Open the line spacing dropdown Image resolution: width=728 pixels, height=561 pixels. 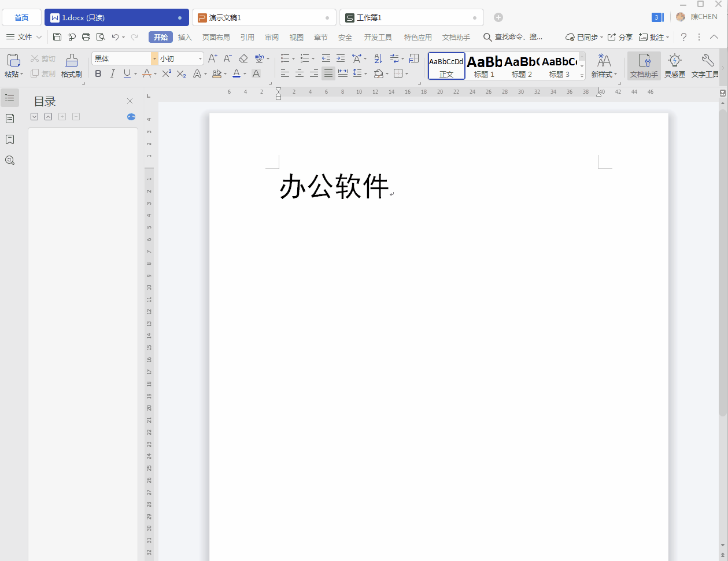360,73
